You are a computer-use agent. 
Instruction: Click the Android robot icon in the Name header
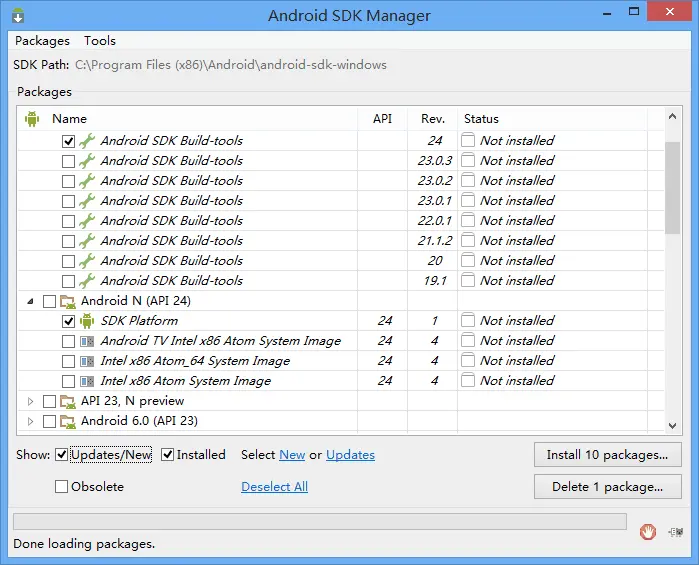[x=32, y=119]
